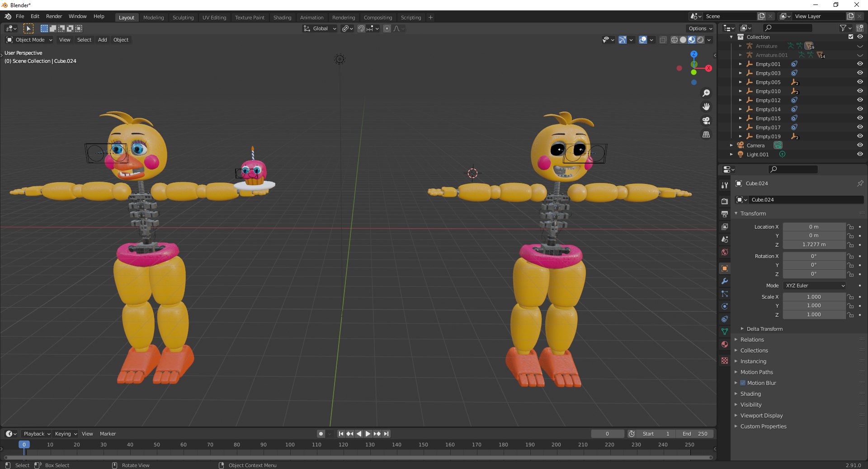The image size is (868, 469).
Task: Toggle viewport overlays button
Action: pos(643,40)
